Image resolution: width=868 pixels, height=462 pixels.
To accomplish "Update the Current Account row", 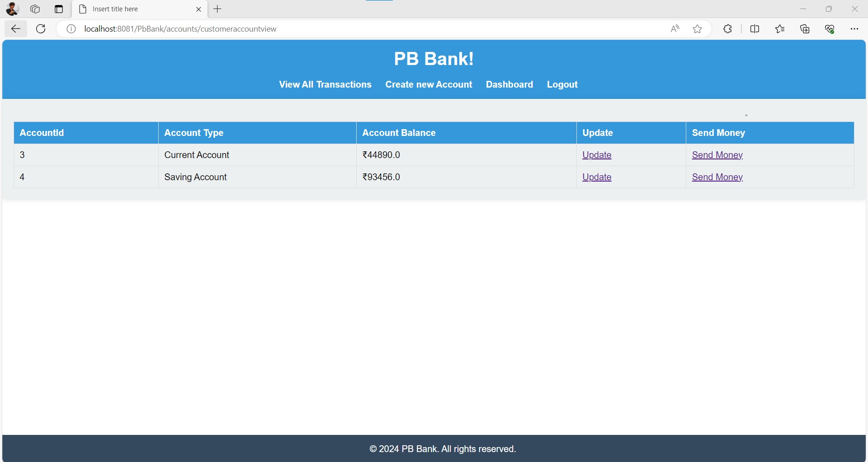I will coord(597,155).
